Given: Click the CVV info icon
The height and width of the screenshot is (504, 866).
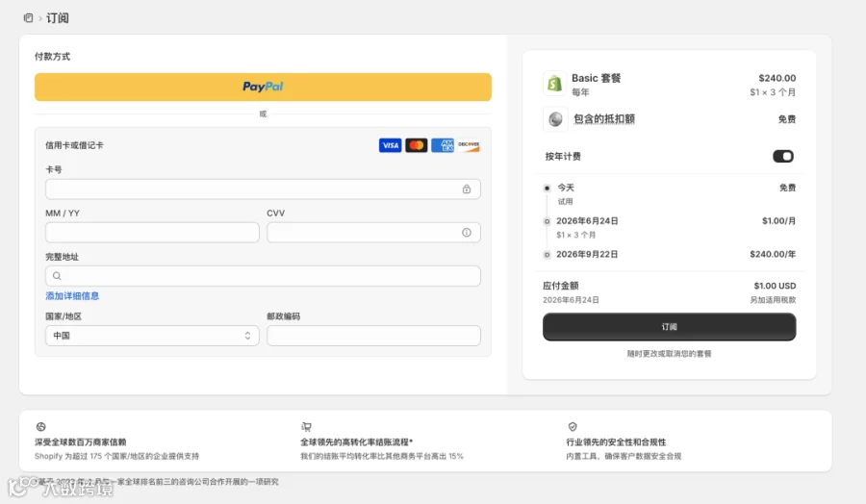Looking at the screenshot, I should pyautogui.click(x=467, y=233).
